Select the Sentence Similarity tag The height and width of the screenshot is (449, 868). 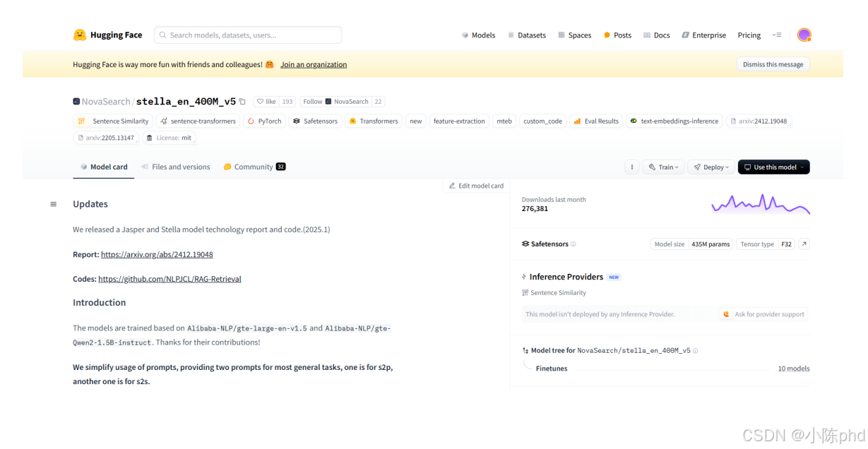pyautogui.click(x=113, y=121)
